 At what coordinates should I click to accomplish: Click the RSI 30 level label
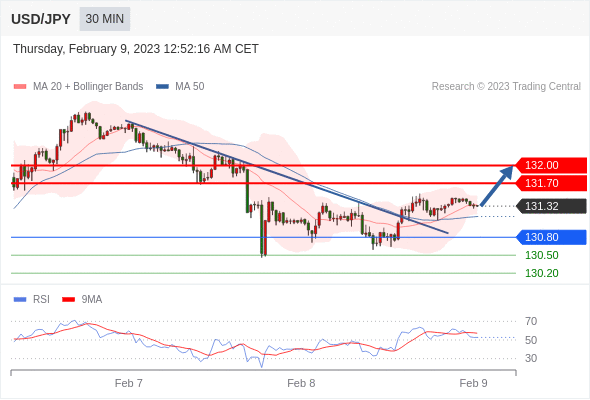click(531, 358)
